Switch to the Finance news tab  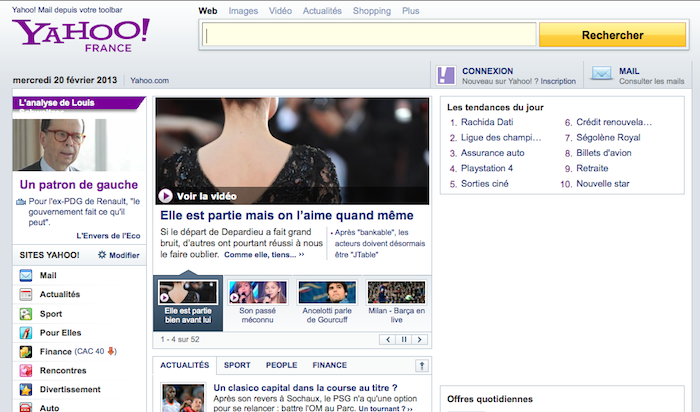pyautogui.click(x=329, y=366)
